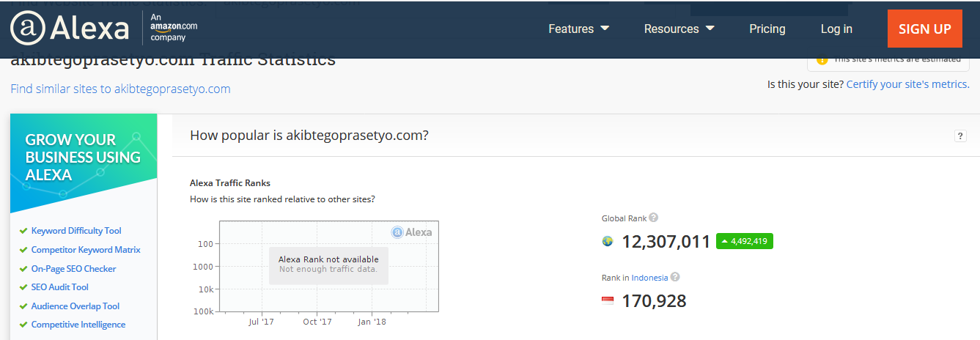
Task: Click Certify your site's metrics link
Action: point(907,84)
